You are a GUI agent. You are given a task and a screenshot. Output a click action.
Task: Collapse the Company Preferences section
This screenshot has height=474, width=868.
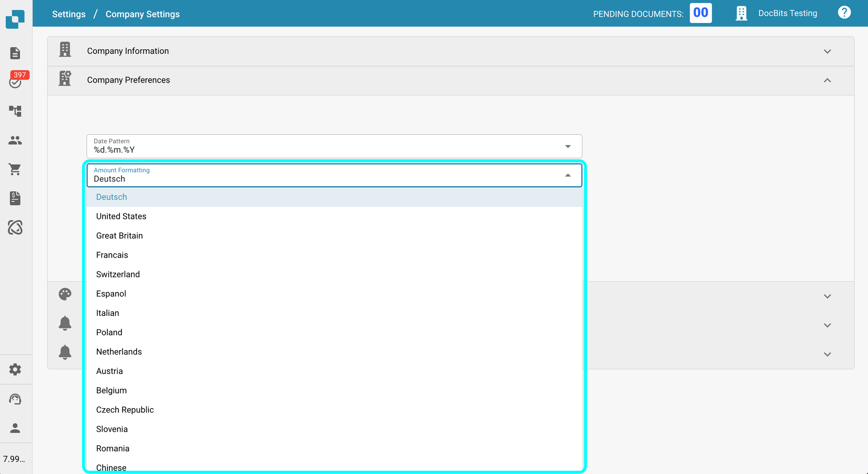[827, 80]
